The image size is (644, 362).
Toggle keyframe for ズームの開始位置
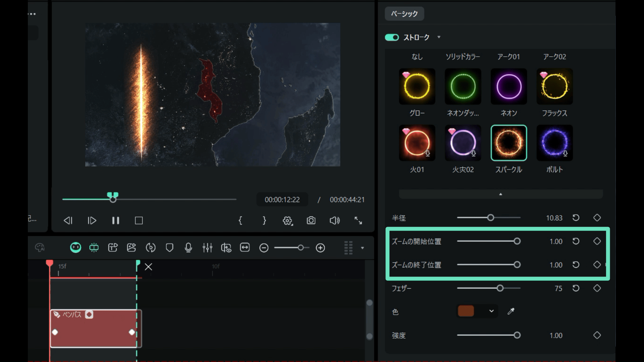tap(597, 241)
